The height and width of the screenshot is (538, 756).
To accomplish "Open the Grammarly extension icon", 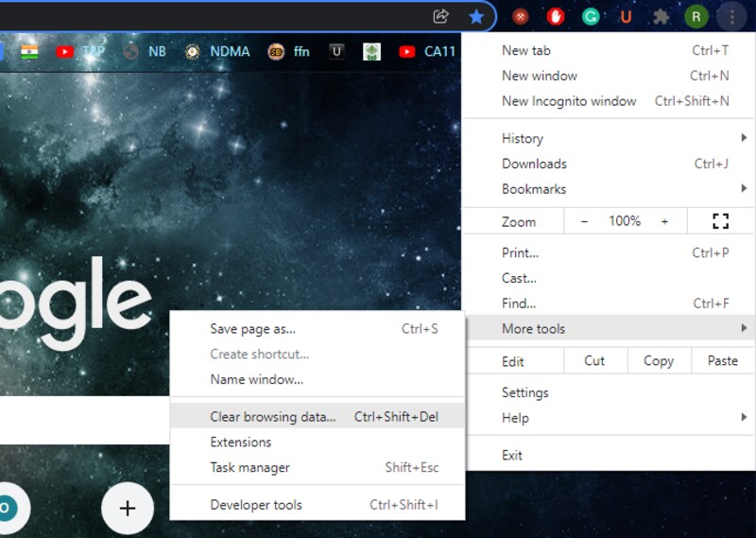I will tap(591, 17).
